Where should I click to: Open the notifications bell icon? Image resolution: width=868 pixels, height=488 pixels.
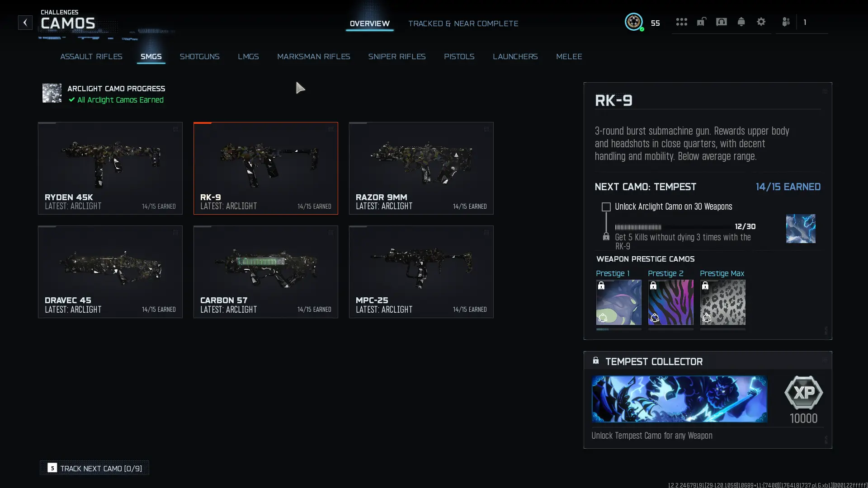(x=741, y=21)
